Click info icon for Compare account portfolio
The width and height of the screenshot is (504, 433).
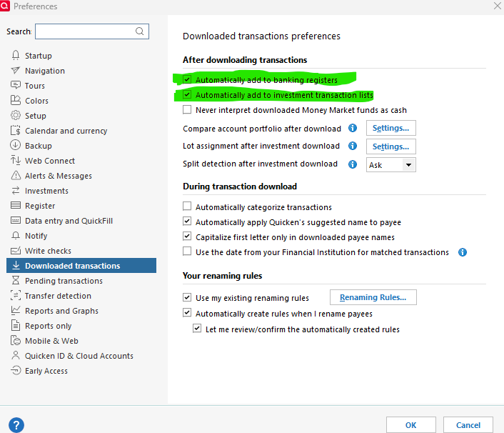[x=353, y=128]
